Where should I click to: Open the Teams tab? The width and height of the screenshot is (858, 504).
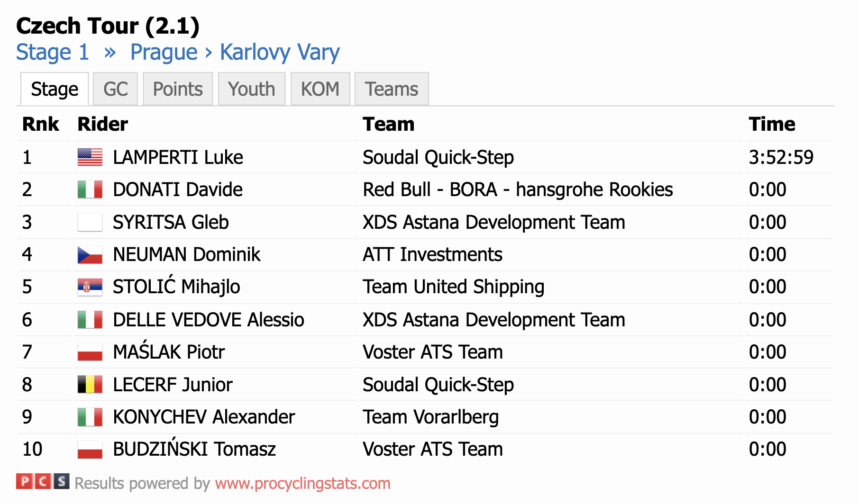point(392,89)
